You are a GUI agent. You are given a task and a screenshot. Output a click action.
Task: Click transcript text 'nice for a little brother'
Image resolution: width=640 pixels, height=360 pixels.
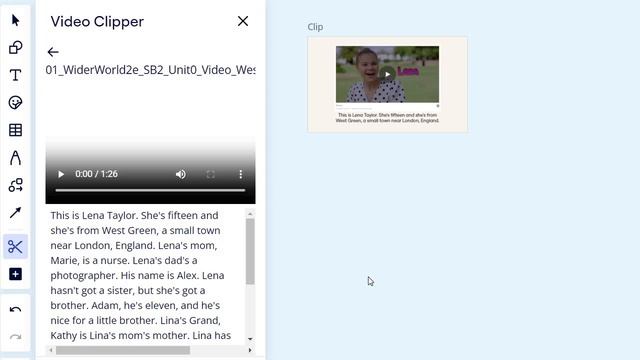tap(104, 320)
